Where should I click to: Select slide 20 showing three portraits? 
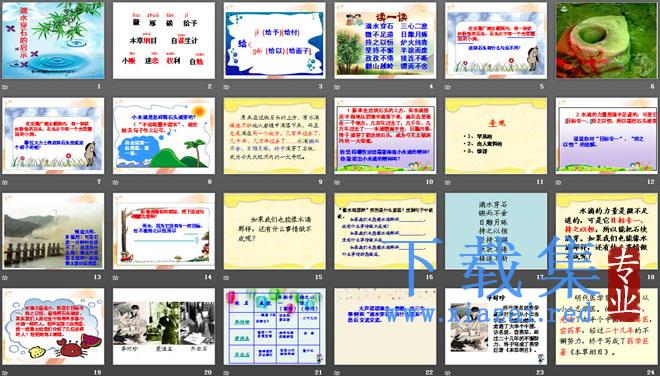(x=164, y=326)
